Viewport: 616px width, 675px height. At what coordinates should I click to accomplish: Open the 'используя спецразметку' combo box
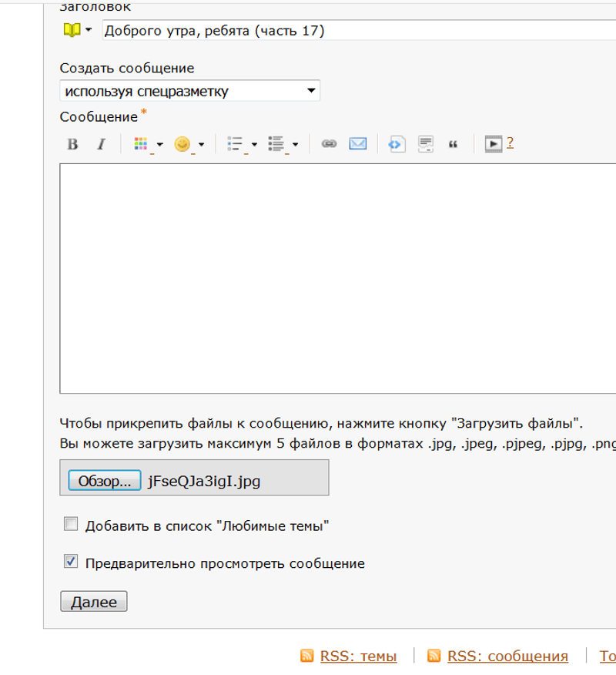(x=189, y=91)
